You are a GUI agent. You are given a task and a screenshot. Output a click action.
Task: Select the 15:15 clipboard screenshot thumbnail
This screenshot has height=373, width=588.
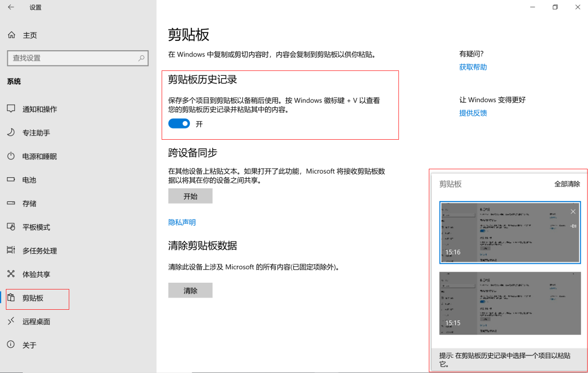pos(510,303)
